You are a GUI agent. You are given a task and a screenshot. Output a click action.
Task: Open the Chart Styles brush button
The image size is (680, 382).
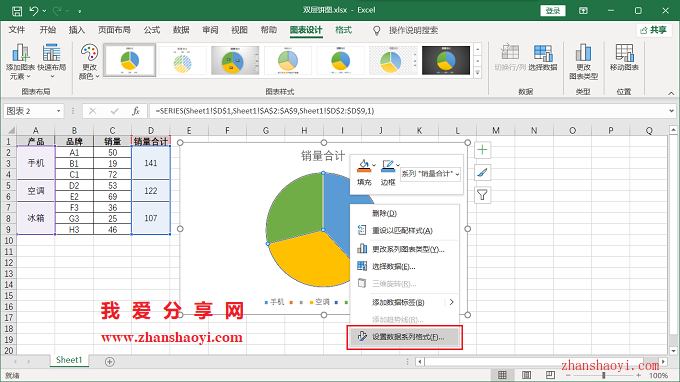482,173
